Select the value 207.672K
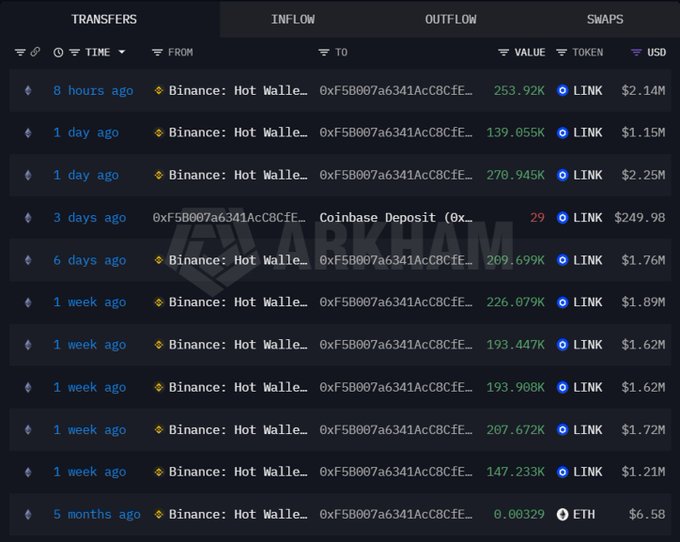The image size is (680, 542). 515,429
